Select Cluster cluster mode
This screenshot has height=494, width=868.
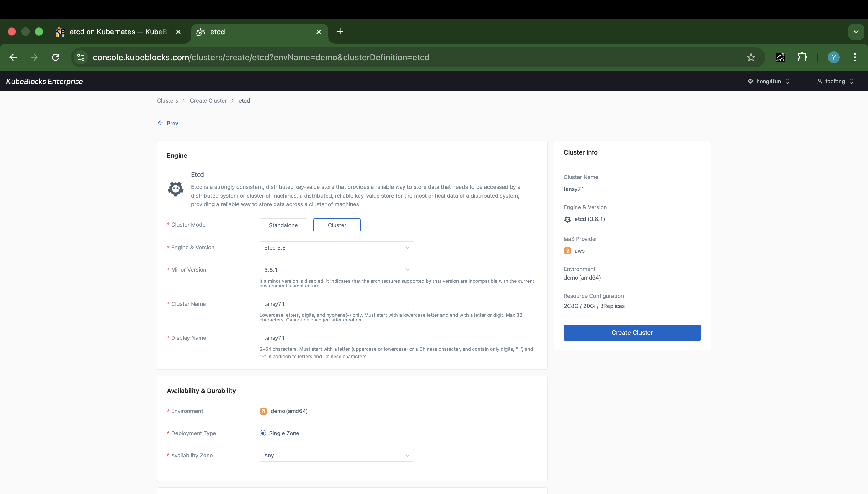[337, 225]
